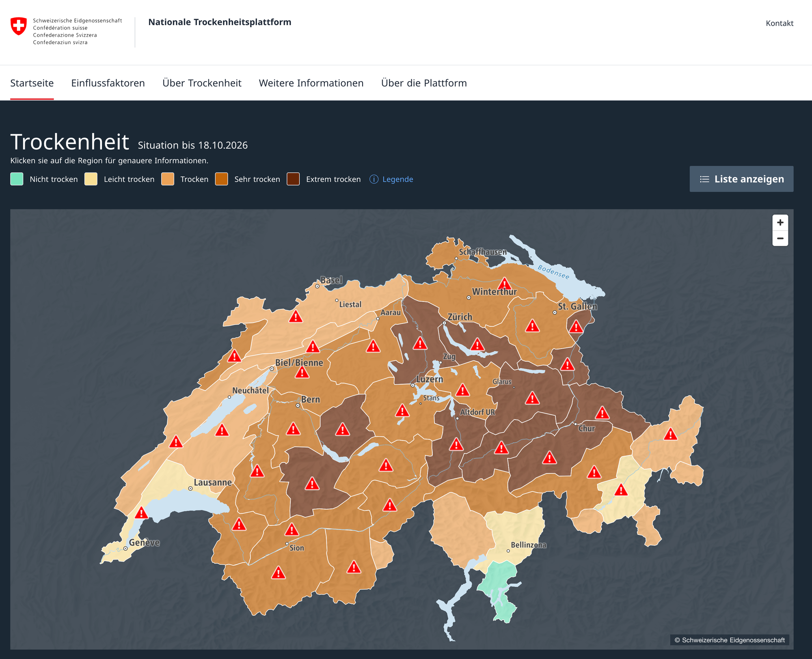Open Weitere Informationen menu item
Image resolution: width=812 pixels, height=659 pixels.
(x=311, y=83)
